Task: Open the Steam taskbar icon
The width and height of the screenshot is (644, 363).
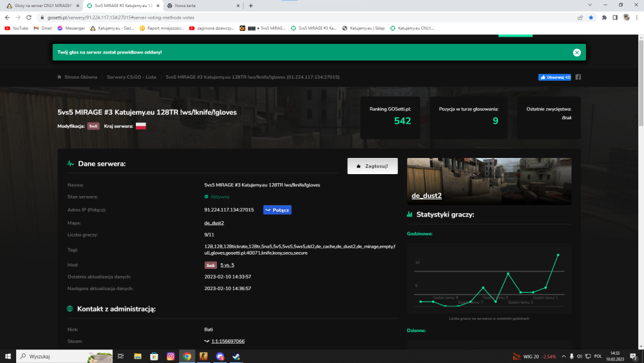Action: click(x=236, y=356)
